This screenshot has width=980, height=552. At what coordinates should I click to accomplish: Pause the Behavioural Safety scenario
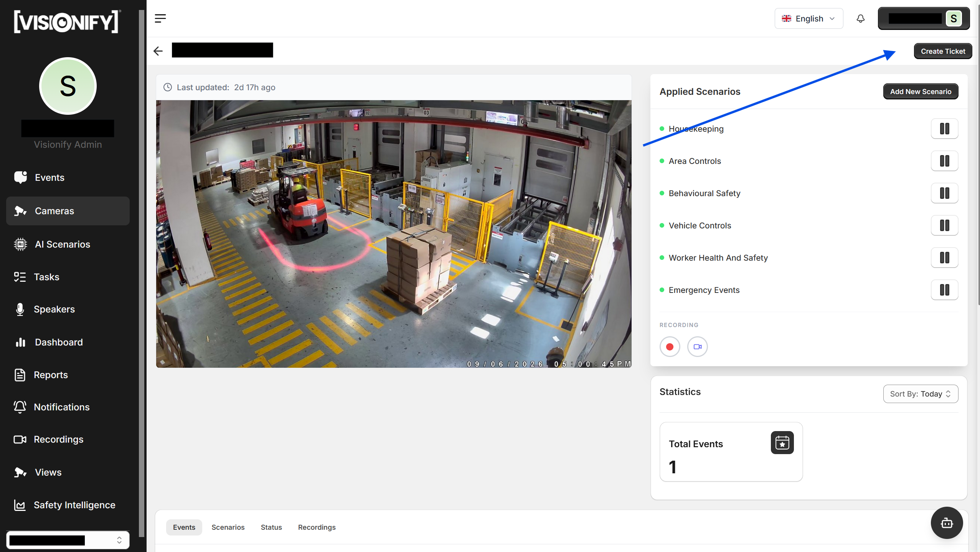pyautogui.click(x=944, y=193)
